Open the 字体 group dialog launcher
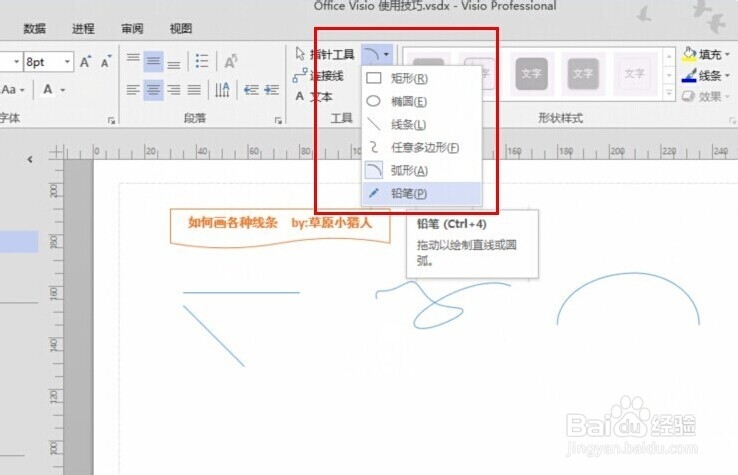Screen dimensions: 738x475 112,121
